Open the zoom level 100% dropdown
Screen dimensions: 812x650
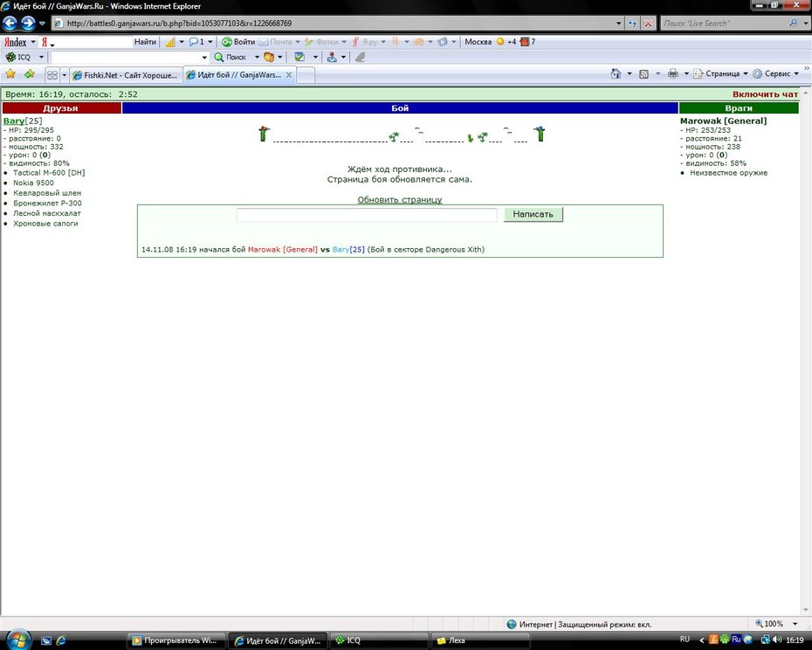pyautogui.click(x=795, y=624)
